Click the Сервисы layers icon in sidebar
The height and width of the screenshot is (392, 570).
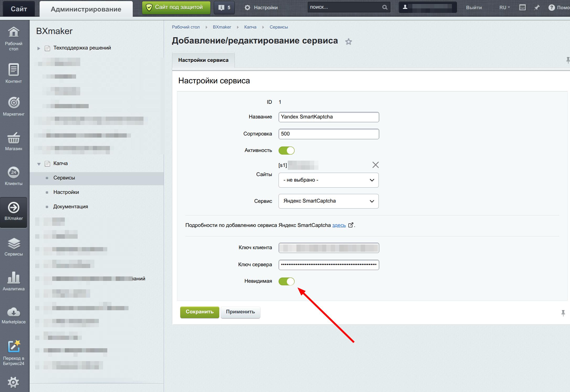tap(14, 243)
